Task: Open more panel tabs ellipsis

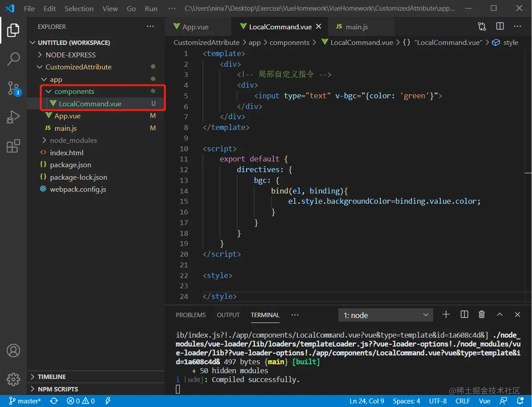Action: pyautogui.click(x=295, y=315)
